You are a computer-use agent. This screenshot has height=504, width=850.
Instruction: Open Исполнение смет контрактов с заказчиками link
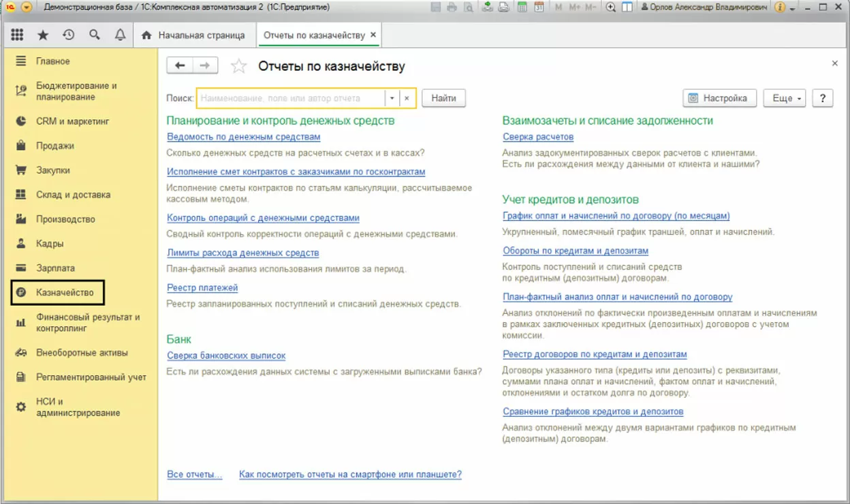click(296, 172)
